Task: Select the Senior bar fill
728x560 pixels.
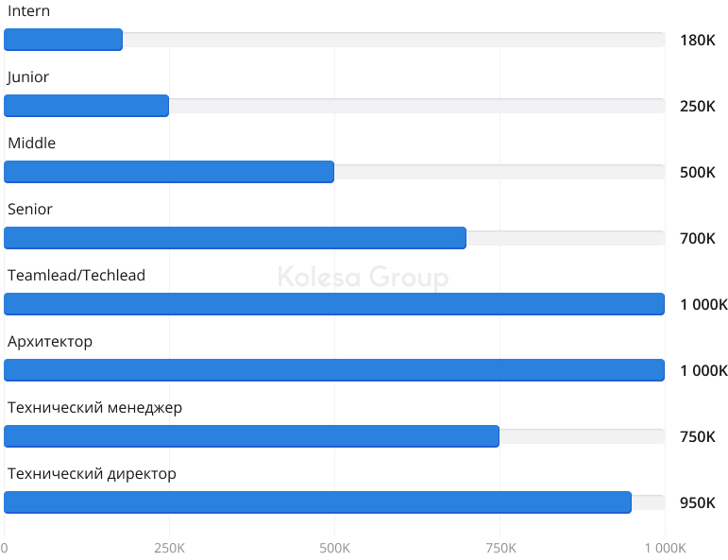Action: 235,238
